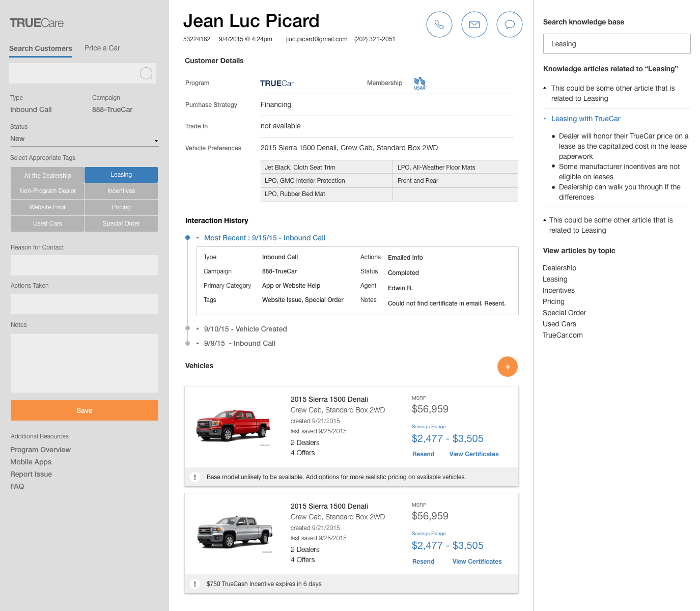Click the magnifier in the customer search bar
The image size is (700, 611).
tap(147, 73)
